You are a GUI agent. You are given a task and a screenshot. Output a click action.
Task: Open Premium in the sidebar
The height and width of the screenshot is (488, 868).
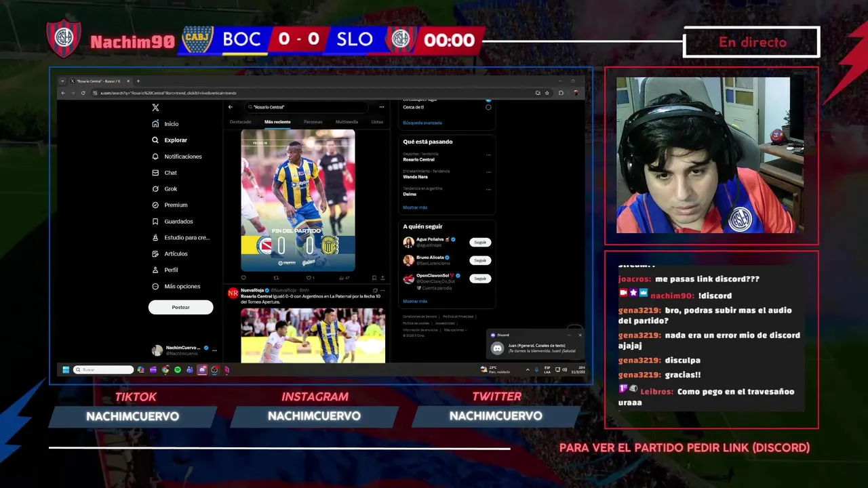170,205
